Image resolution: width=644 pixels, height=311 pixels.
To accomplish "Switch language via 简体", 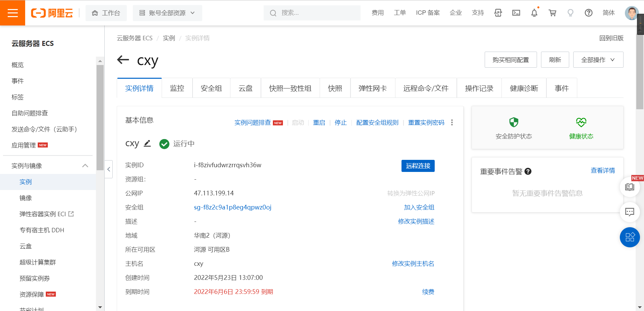I will click(x=608, y=13).
